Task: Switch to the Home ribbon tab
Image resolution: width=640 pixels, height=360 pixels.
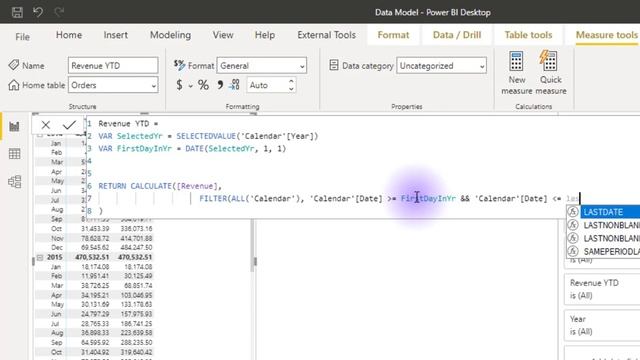Action: [x=69, y=35]
